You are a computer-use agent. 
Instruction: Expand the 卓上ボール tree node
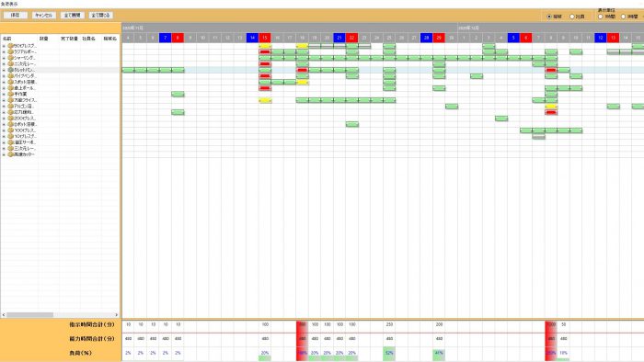coord(4,88)
